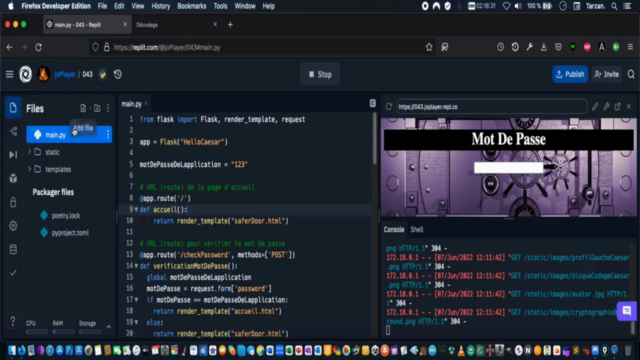Click the editor layout icon above code
This screenshot has width=640, height=360.
point(373,103)
